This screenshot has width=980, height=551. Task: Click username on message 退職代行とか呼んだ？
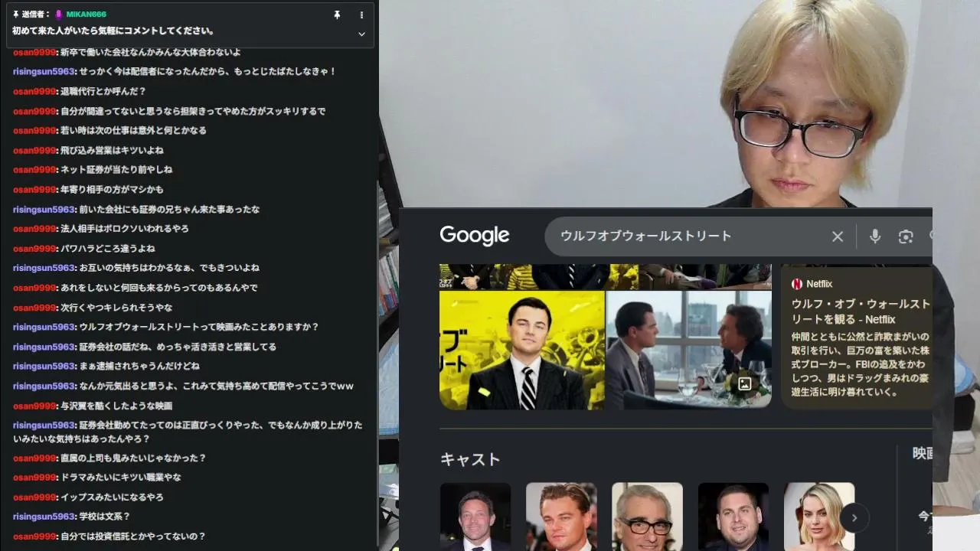[x=34, y=91]
